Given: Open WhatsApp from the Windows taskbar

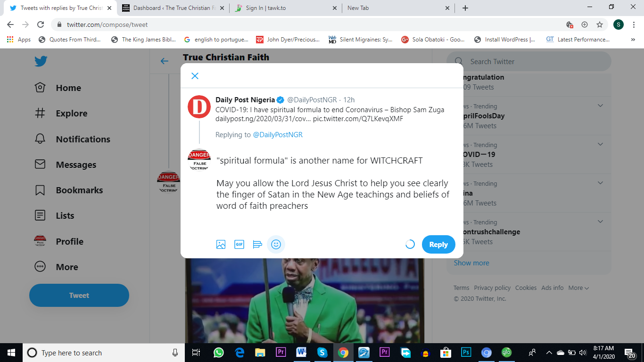Looking at the screenshot, I should (x=218, y=353).
